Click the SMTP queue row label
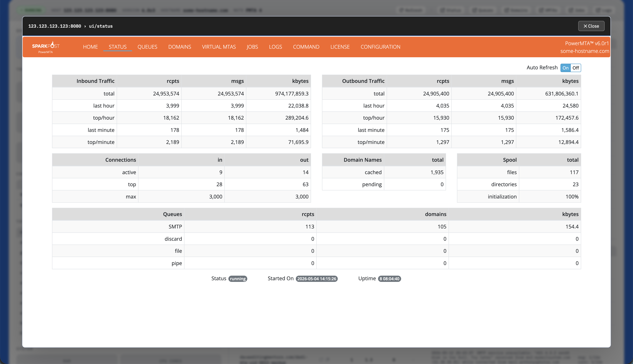The height and width of the screenshot is (364, 633). 175,226
